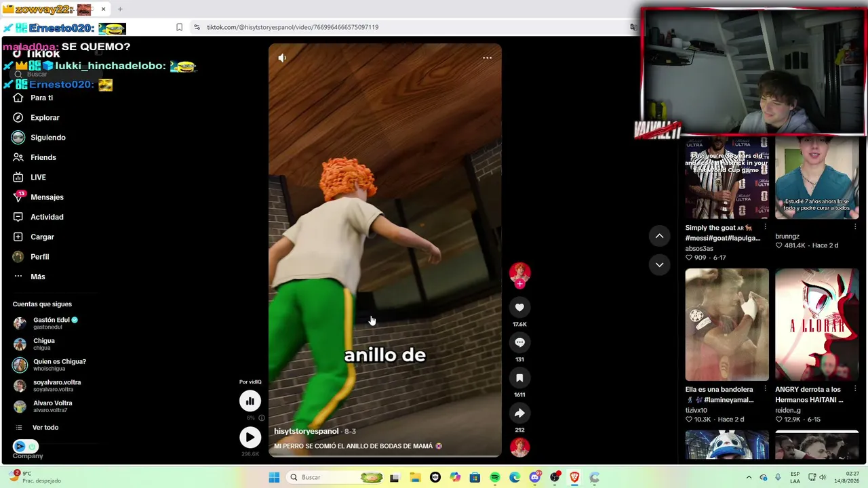Open the Alvaro Voltra account

[54, 407]
